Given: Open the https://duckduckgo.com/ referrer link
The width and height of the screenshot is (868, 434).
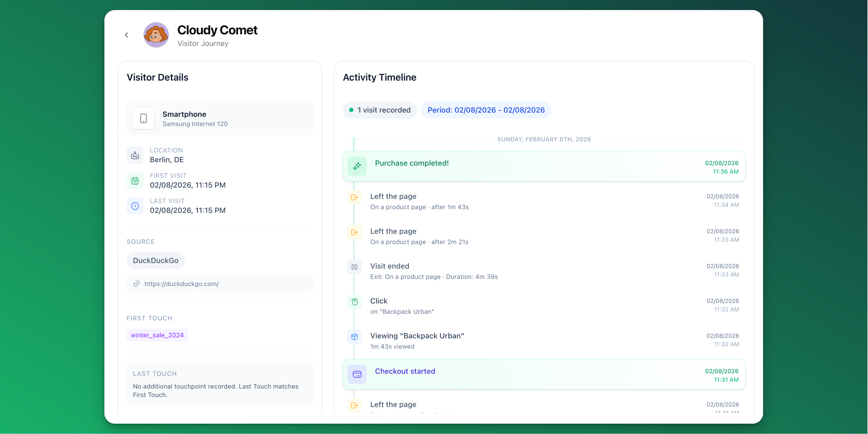Looking at the screenshot, I should [x=181, y=284].
